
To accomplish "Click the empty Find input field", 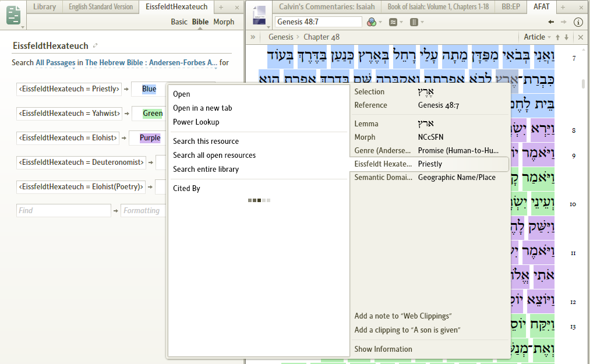I will coord(63,211).
